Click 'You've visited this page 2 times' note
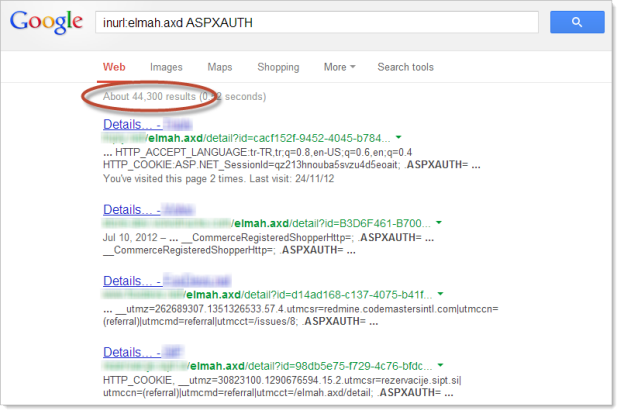 click(x=218, y=179)
